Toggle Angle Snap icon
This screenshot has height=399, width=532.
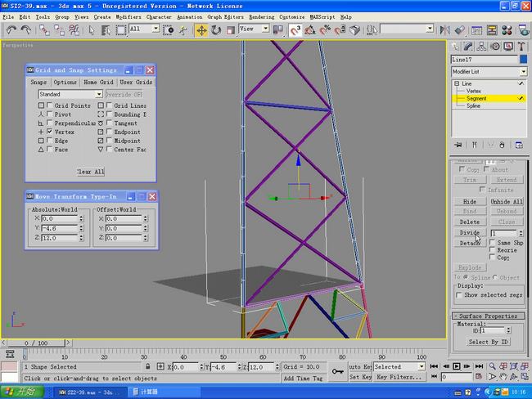[x=309, y=30]
